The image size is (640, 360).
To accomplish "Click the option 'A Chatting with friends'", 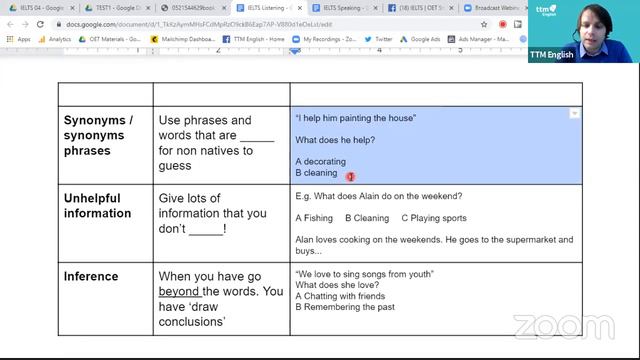I will 340,296.
